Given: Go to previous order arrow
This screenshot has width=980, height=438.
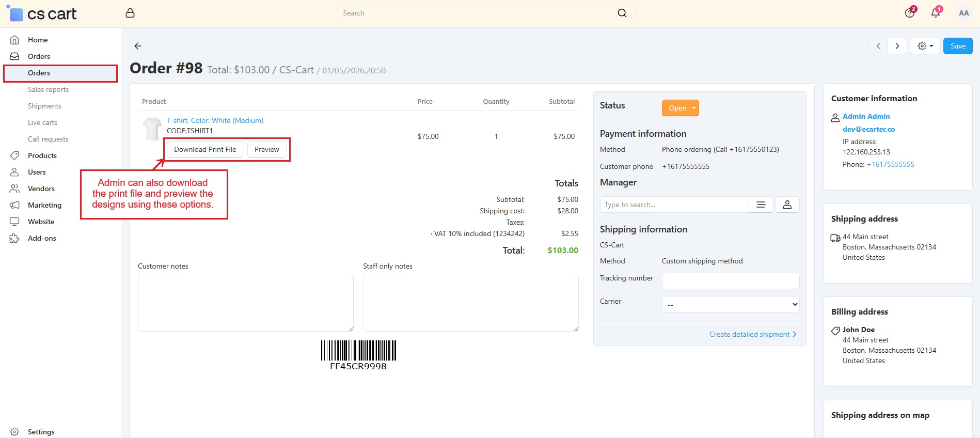Looking at the screenshot, I should 878,46.
